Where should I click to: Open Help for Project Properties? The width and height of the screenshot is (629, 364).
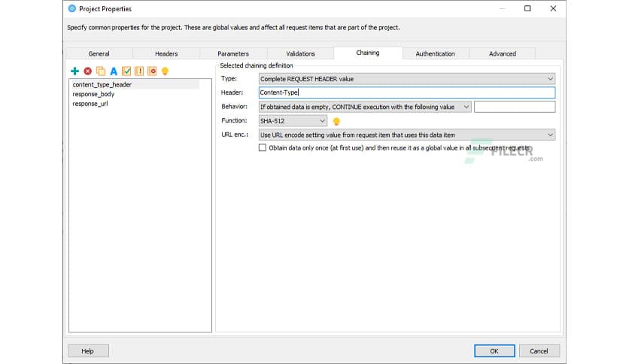88,350
